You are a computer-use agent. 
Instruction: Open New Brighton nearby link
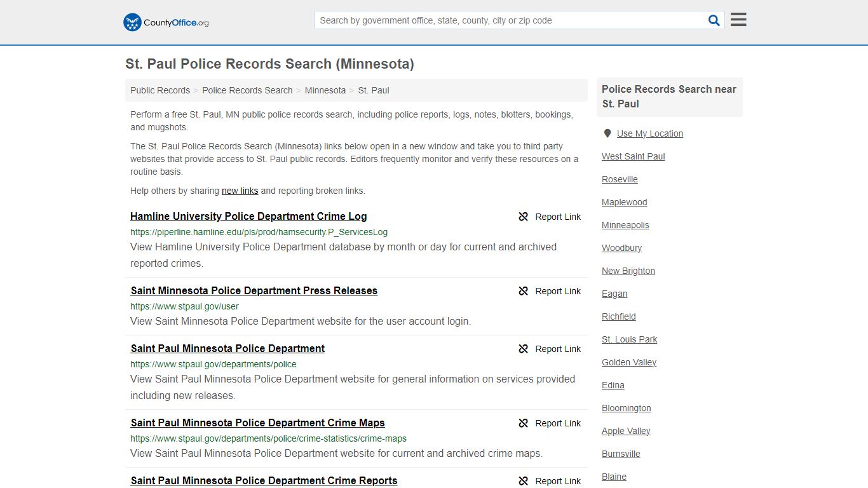[628, 271]
